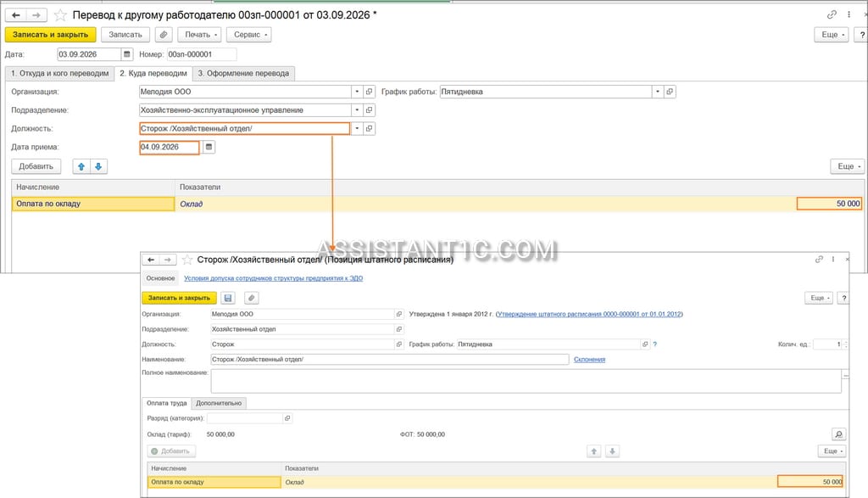Expand the Подразделение dropdown list
Screen dimensions: 868x498
click(x=357, y=110)
